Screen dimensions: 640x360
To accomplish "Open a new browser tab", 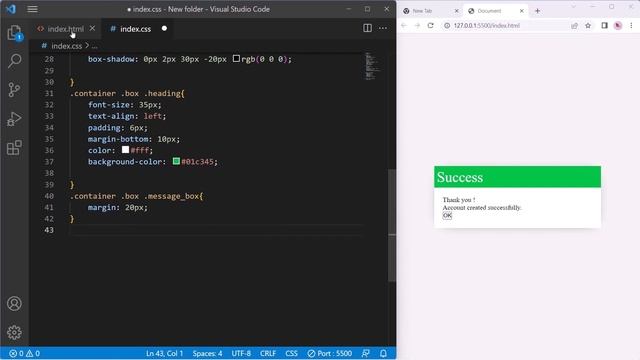I will pos(538,11).
